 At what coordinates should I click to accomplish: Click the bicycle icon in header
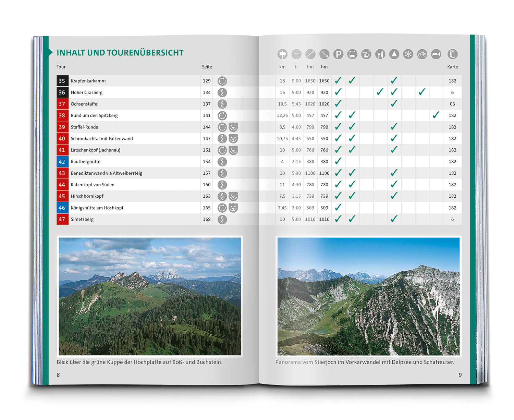pos(422,54)
